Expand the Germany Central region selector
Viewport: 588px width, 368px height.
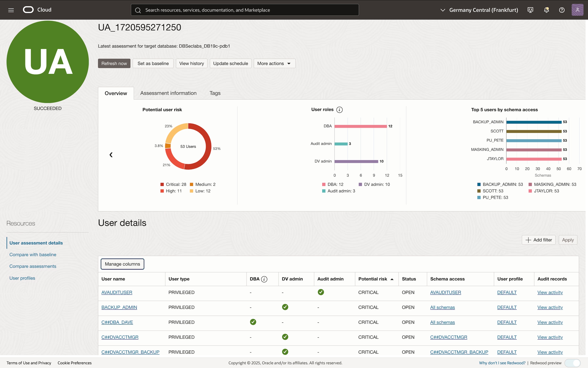[x=443, y=10]
